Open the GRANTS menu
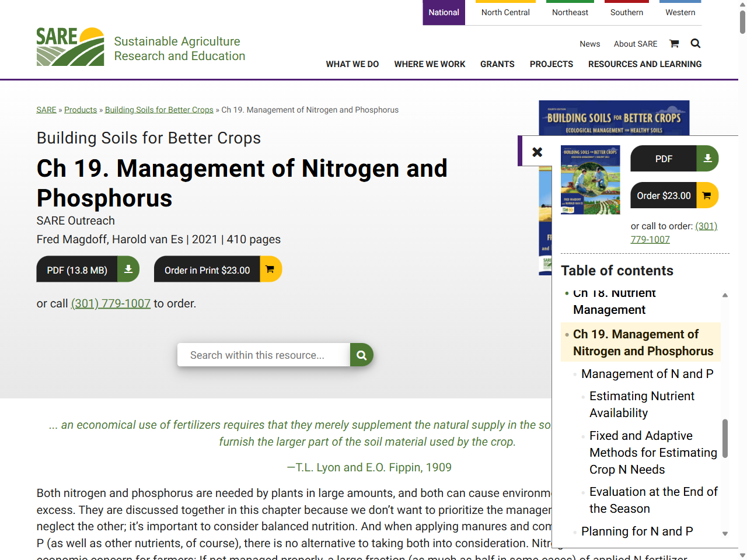Image resolution: width=747 pixels, height=560 pixels. point(497,64)
